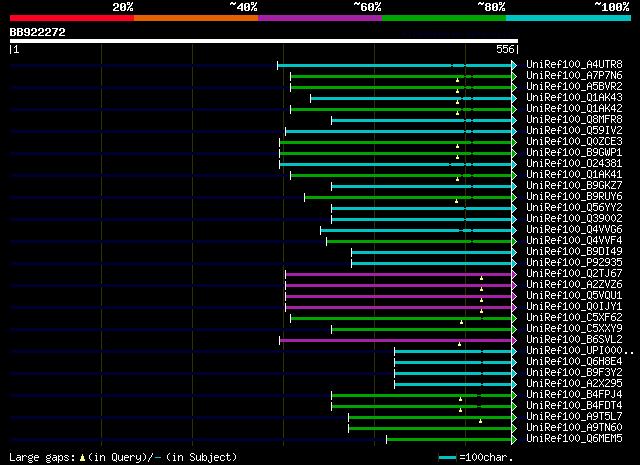This screenshot has width=640, height=465.
Task: Open hit UniRef100_Q1AK43 label
Action: (x=574, y=98)
